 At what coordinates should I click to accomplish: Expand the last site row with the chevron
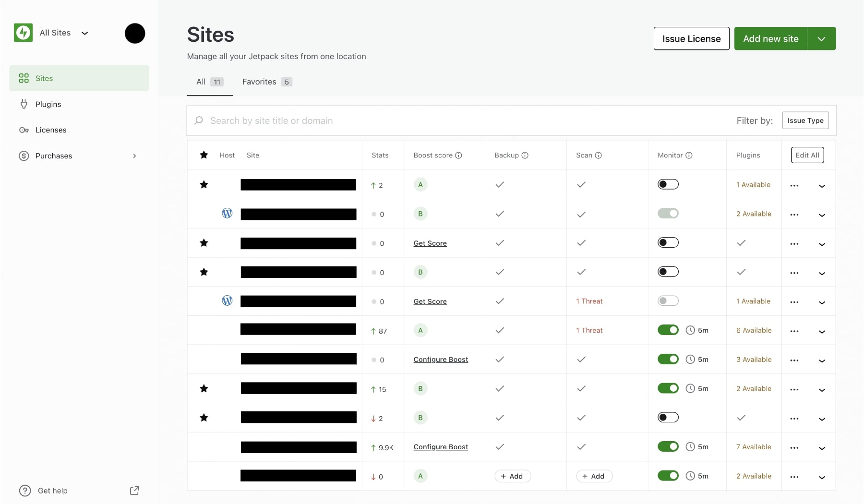(x=822, y=478)
